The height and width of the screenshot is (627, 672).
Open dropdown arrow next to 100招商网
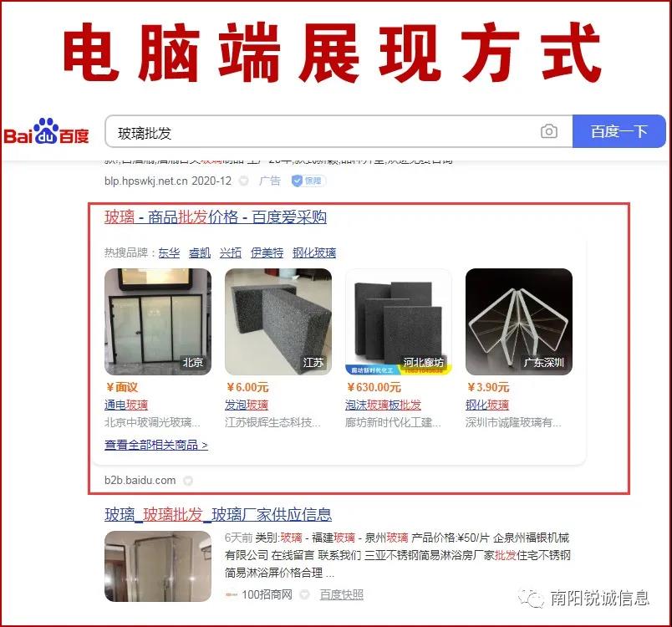(x=304, y=594)
